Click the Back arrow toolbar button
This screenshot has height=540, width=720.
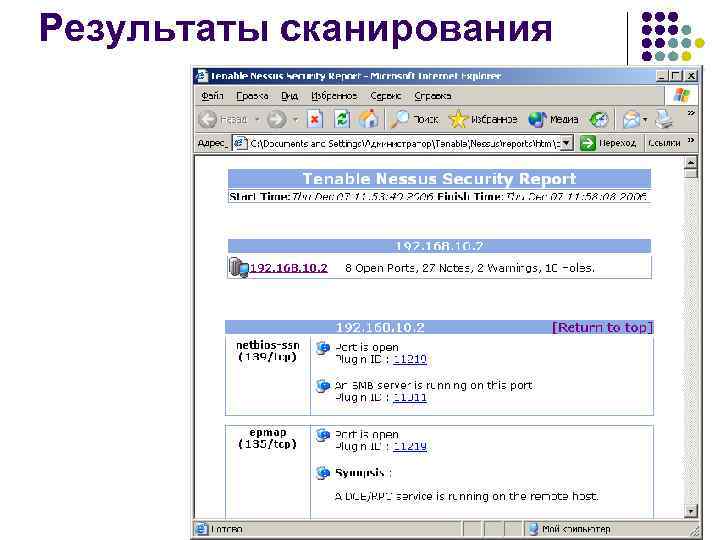[208, 119]
